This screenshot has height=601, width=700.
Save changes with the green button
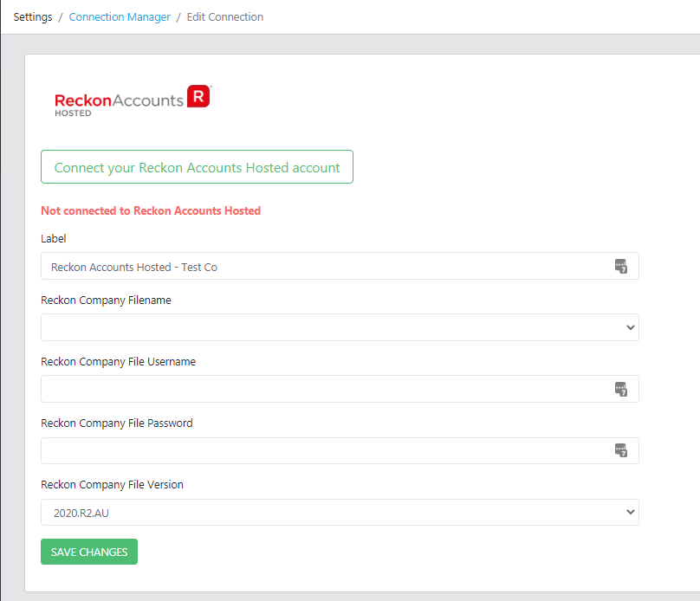click(x=89, y=553)
